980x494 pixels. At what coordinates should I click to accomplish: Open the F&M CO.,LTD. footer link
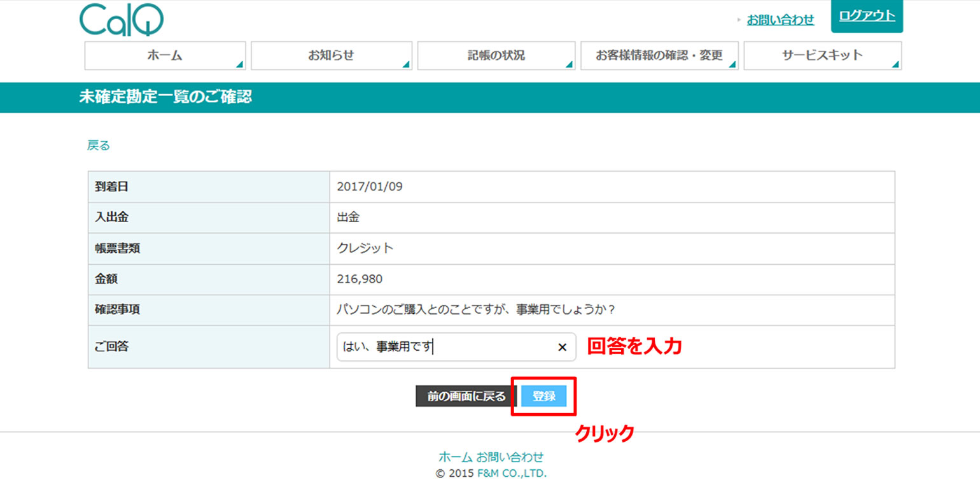pyautogui.click(x=512, y=473)
